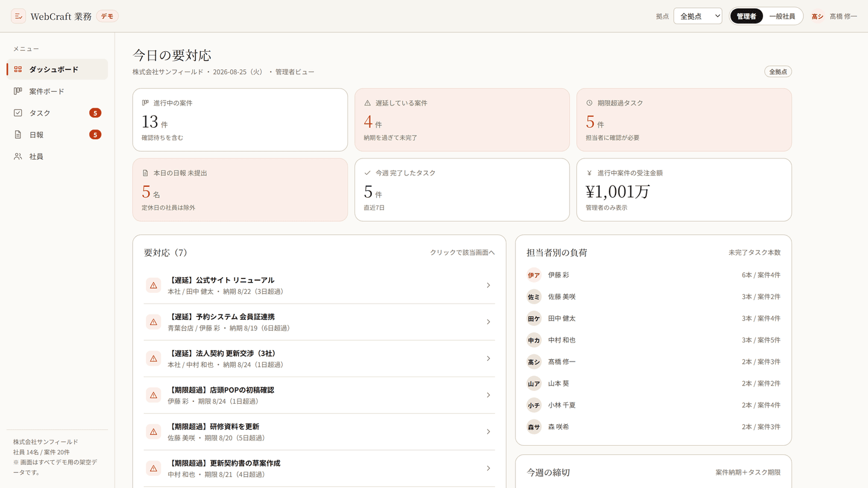Click the 進行中案件の受注金額 card

click(684, 190)
